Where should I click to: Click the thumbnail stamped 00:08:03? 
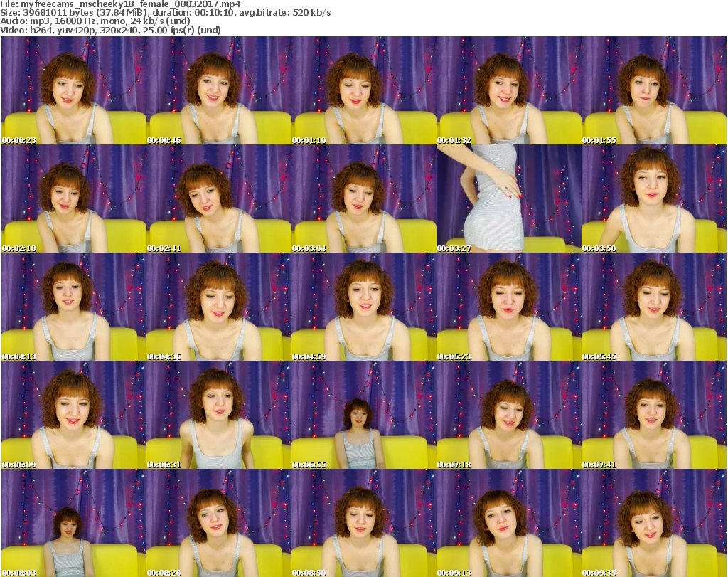[74, 523]
